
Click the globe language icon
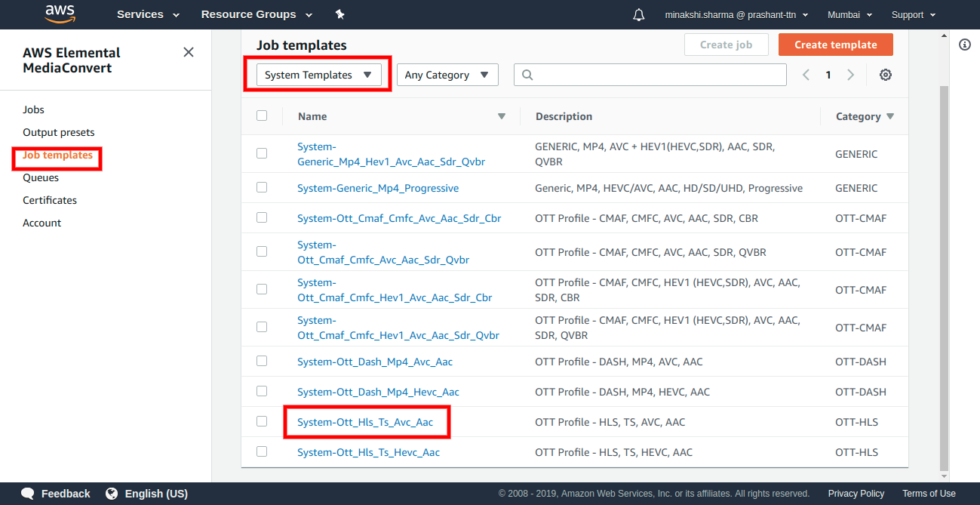(x=112, y=494)
